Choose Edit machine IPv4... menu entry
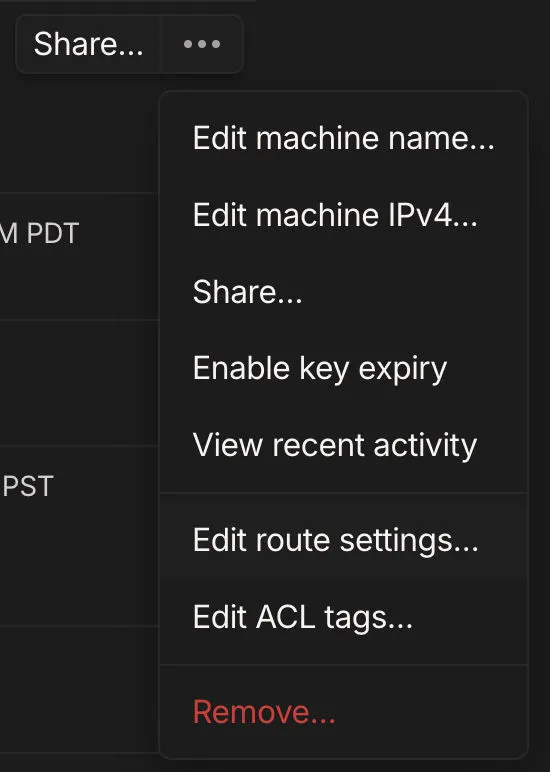The image size is (550, 772). click(344, 215)
